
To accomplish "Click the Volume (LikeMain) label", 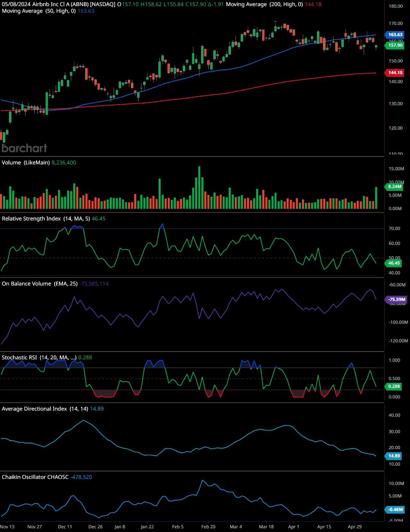I will point(26,162).
